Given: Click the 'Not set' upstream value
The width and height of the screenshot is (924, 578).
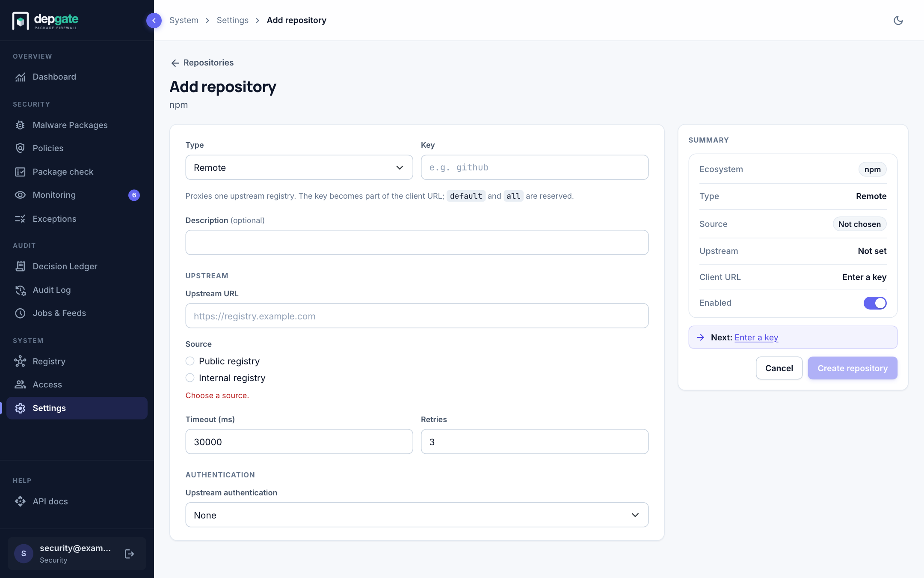Looking at the screenshot, I should point(872,251).
